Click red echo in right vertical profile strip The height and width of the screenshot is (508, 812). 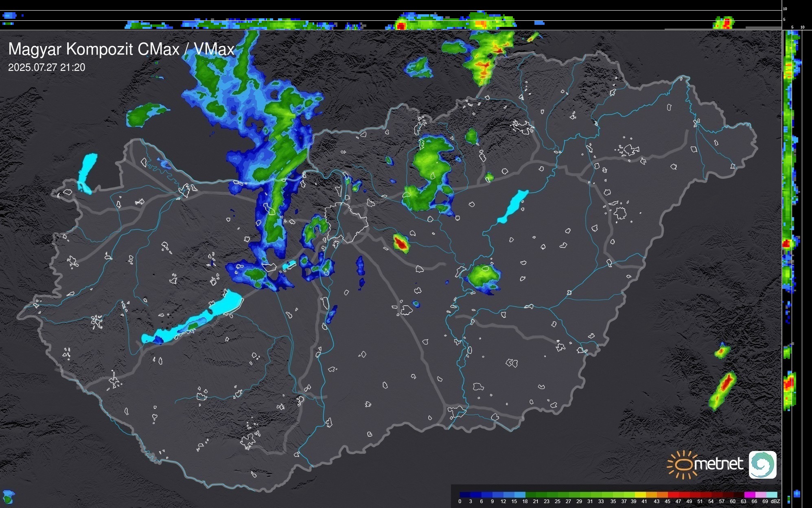pos(786,244)
